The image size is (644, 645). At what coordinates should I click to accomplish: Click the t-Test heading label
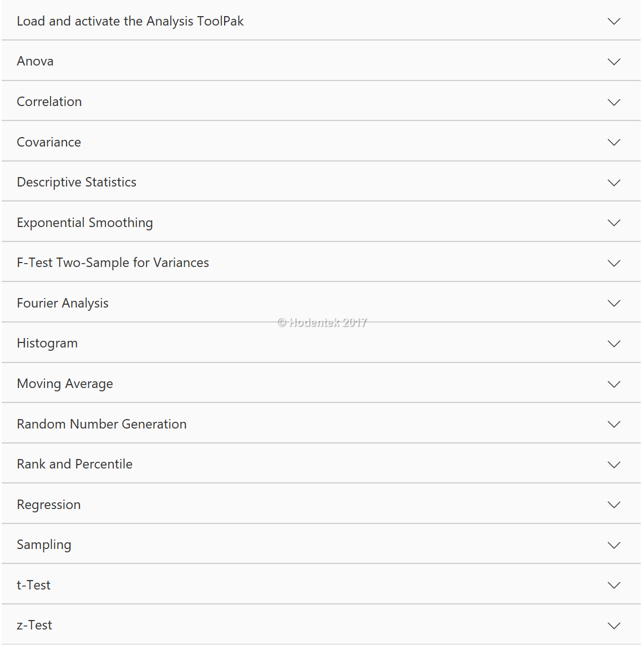(x=34, y=585)
